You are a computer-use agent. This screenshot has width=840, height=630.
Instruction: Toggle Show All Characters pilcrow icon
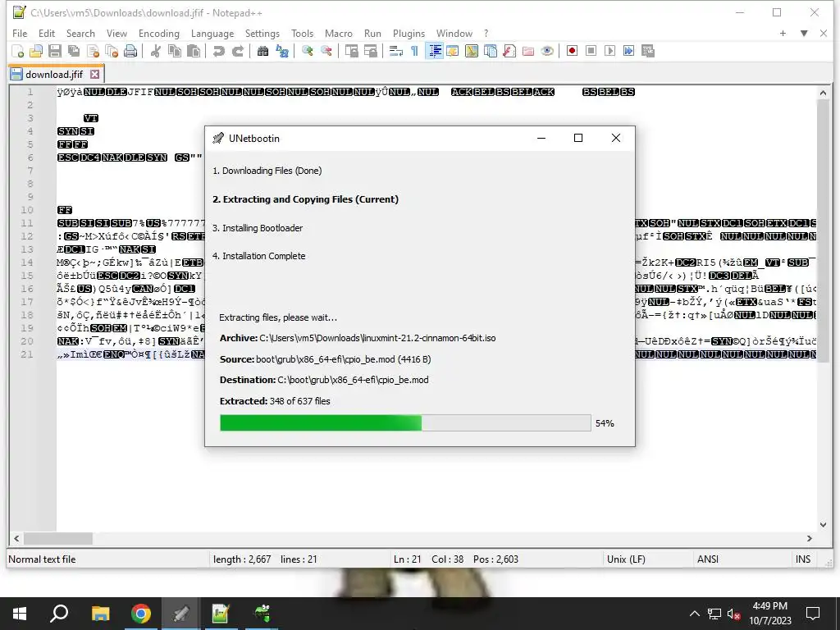pyautogui.click(x=414, y=51)
